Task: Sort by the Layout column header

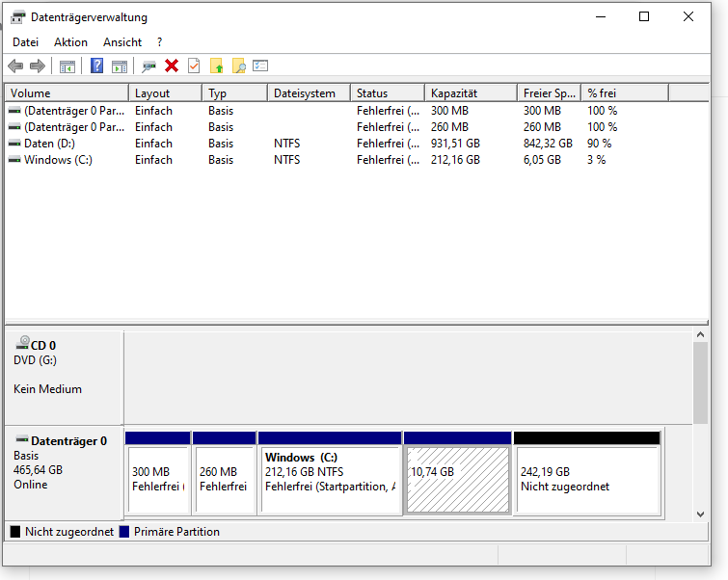Action: [165, 93]
